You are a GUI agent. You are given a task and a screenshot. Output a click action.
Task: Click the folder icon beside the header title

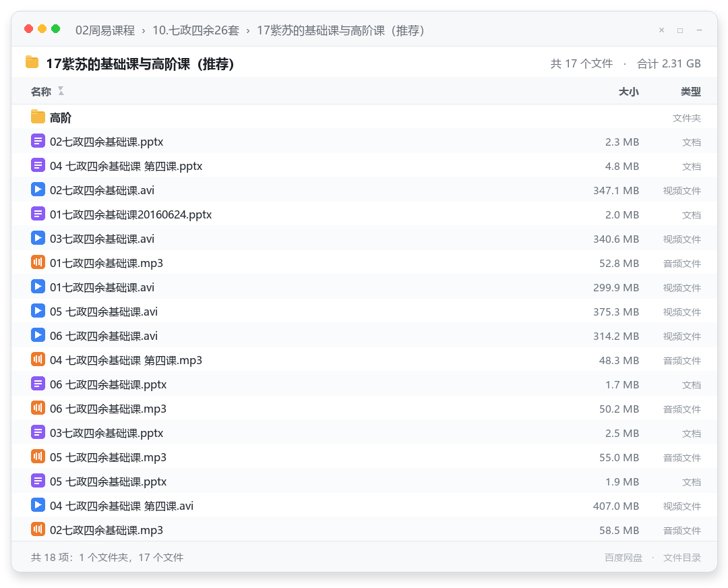[x=32, y=62]
